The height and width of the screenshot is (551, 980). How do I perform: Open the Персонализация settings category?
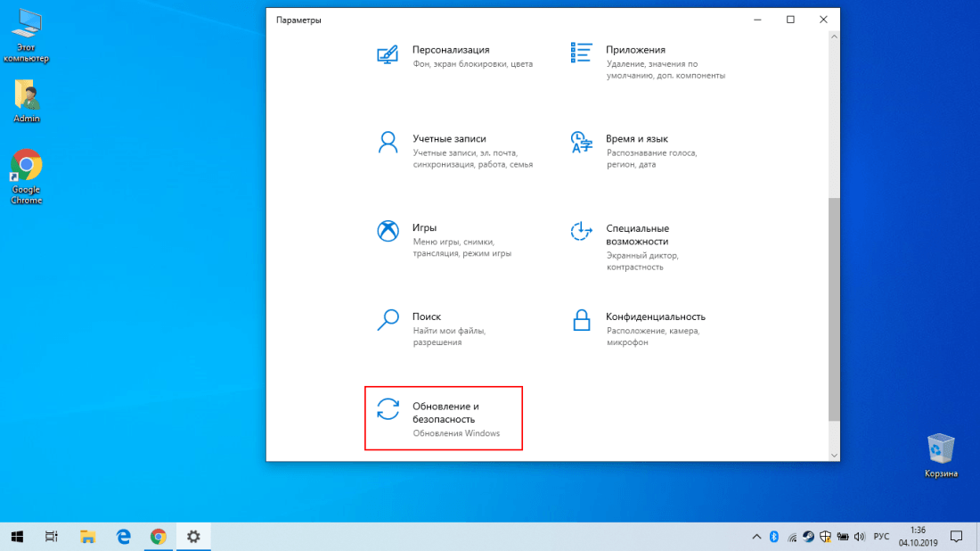coord(455,56)
